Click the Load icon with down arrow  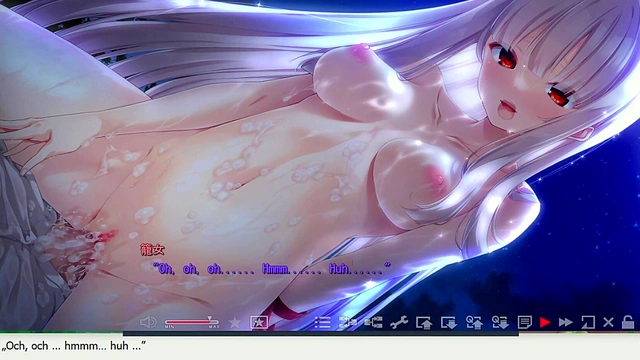point(449,322)
